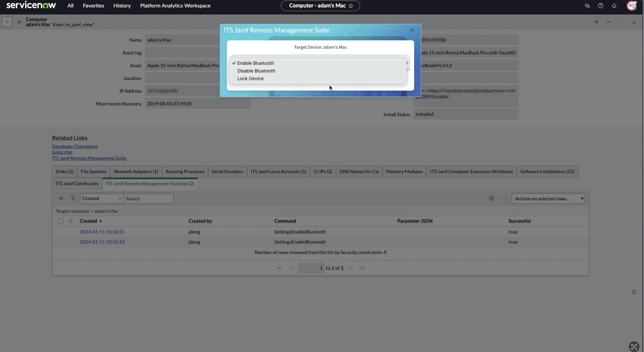
Task: Open the more options ellipsis icon
Action: pyautogui.click(x=608, y=22)
